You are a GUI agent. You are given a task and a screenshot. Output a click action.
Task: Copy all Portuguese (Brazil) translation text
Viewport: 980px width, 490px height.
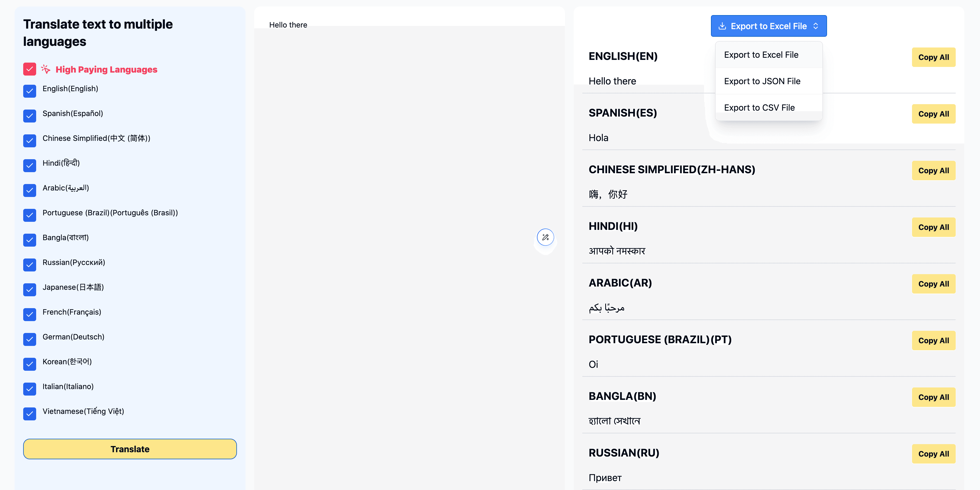933,341
